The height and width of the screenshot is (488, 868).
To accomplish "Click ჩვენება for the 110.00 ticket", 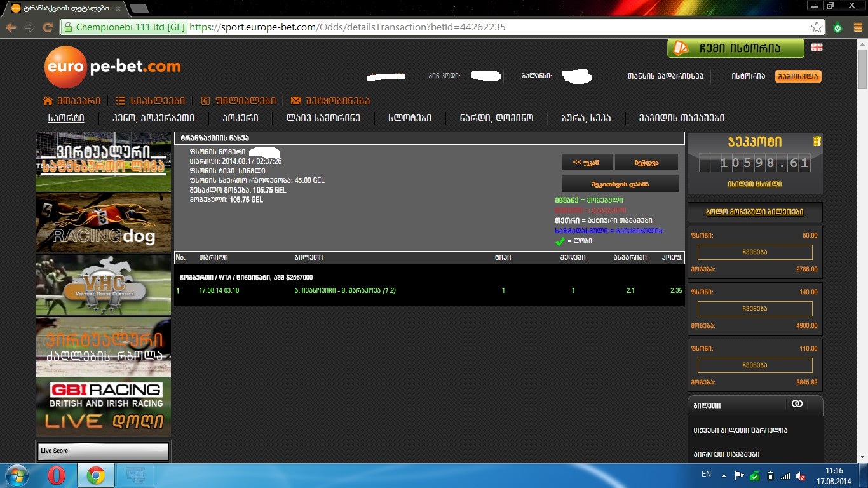I will (755, 365).
